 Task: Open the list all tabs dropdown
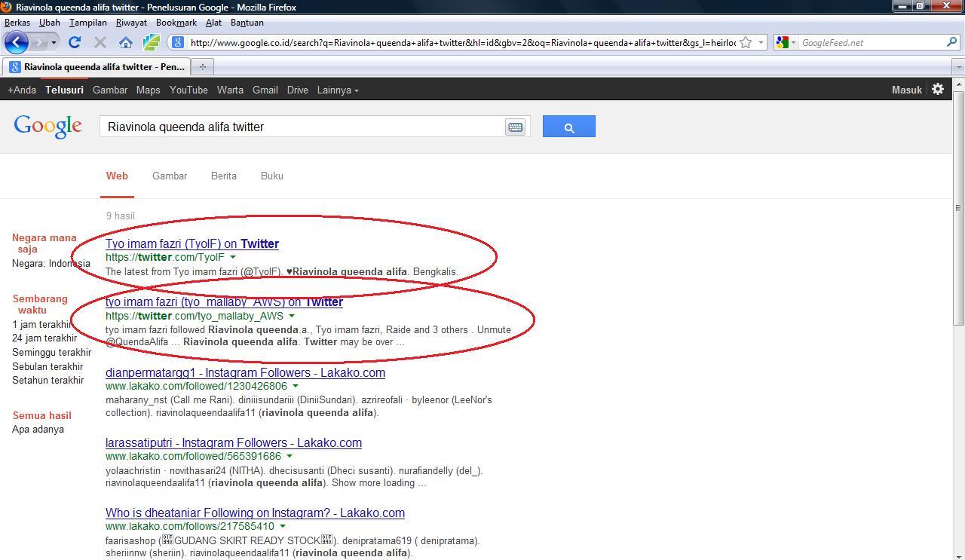click(x=958, y=66)
